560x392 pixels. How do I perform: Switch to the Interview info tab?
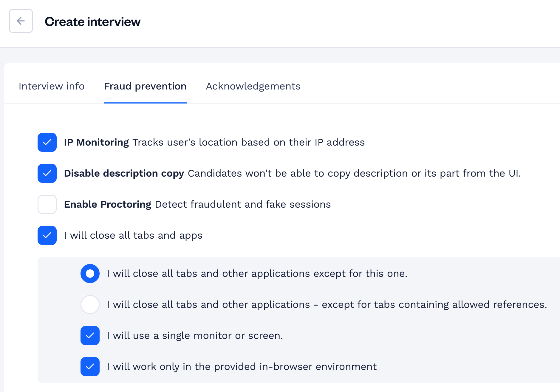[x=52, y=86]
